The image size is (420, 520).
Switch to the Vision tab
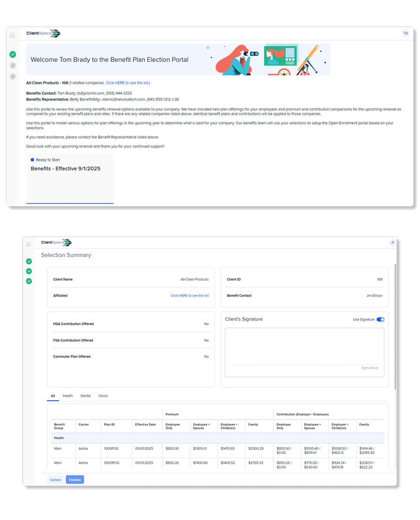tap(103, 396)
